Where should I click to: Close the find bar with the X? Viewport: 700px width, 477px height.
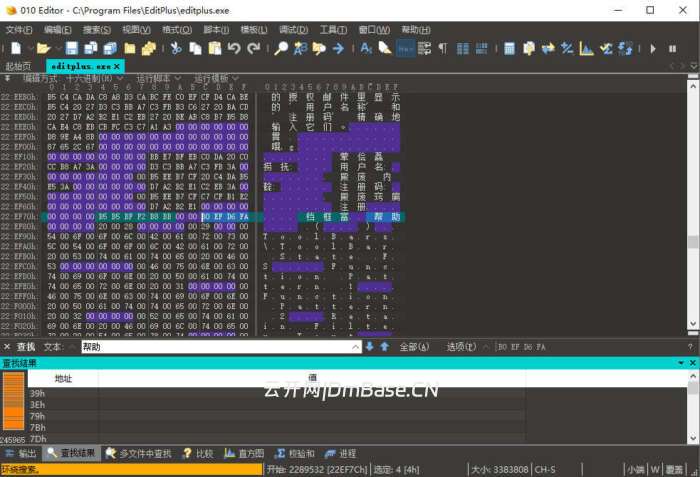7,347
